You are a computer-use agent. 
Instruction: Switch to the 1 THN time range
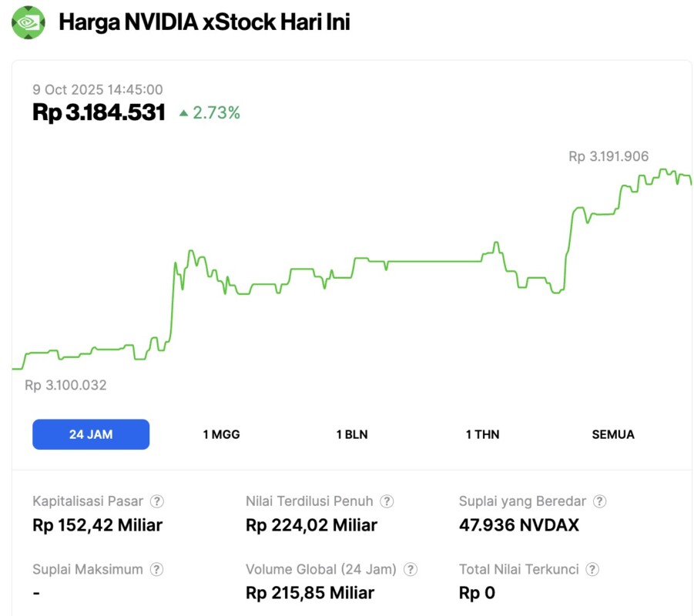tap(482, 434)
